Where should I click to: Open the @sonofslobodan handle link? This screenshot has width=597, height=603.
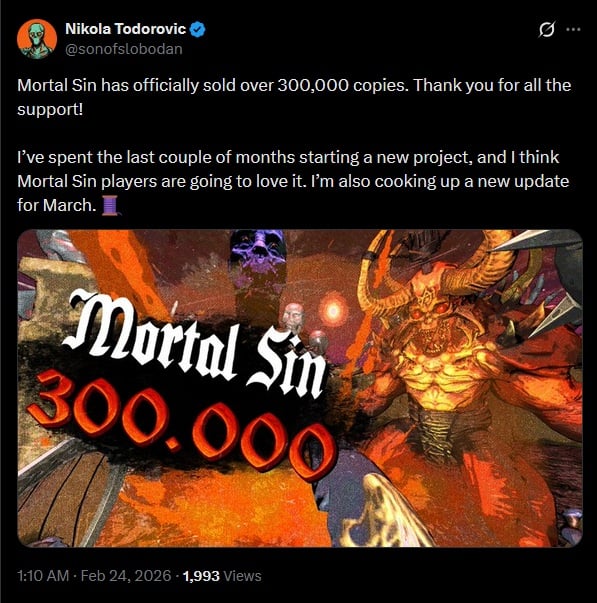pos(123,49)
